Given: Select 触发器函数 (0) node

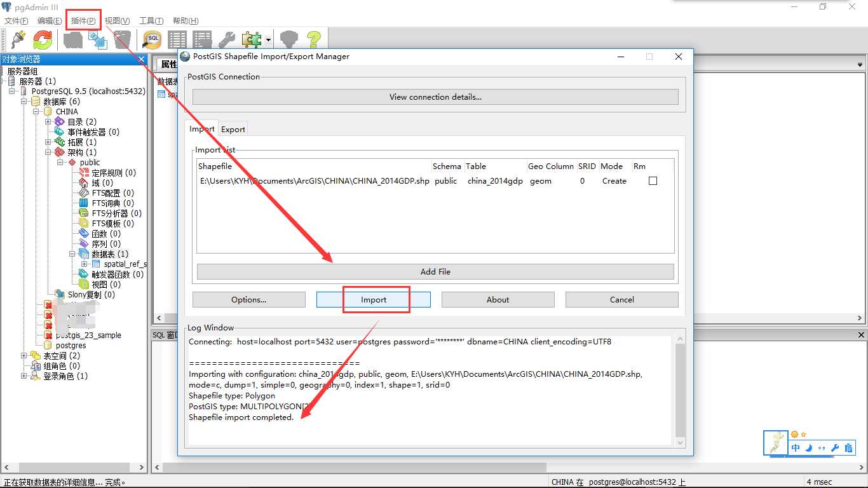Looking at the screenshot, I should click(x=118, y=274).
